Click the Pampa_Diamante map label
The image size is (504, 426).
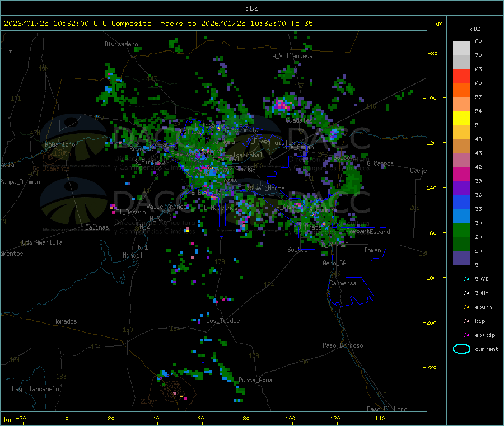[23, 182]
